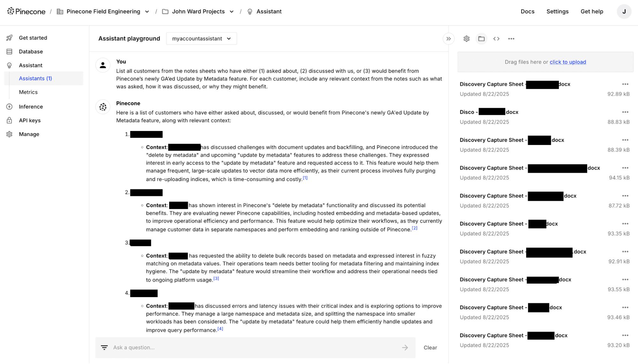638x364 pixels.
Task: Expand John Ward Projects project dropdown
Action: tap(232, 12)
